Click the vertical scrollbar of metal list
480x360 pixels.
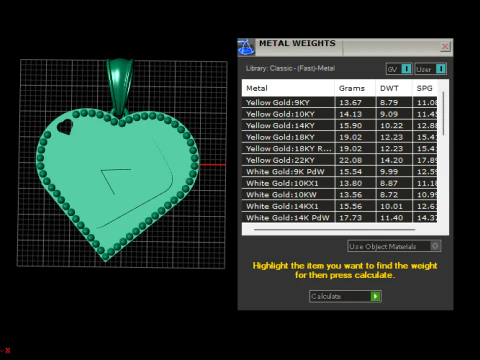tap(443, 113)
